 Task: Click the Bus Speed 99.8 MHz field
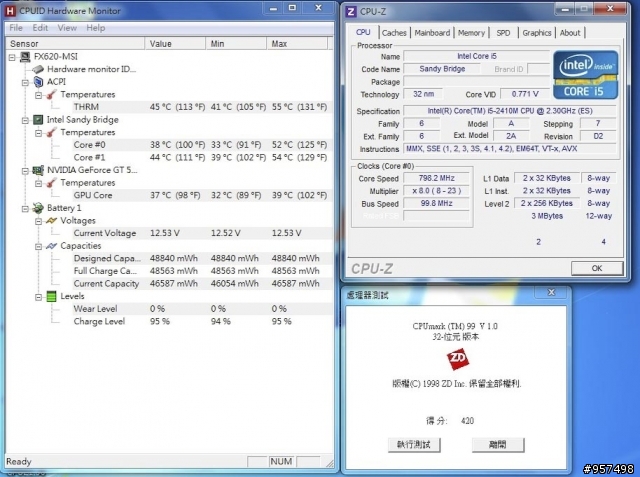click(x=436, y=203)
